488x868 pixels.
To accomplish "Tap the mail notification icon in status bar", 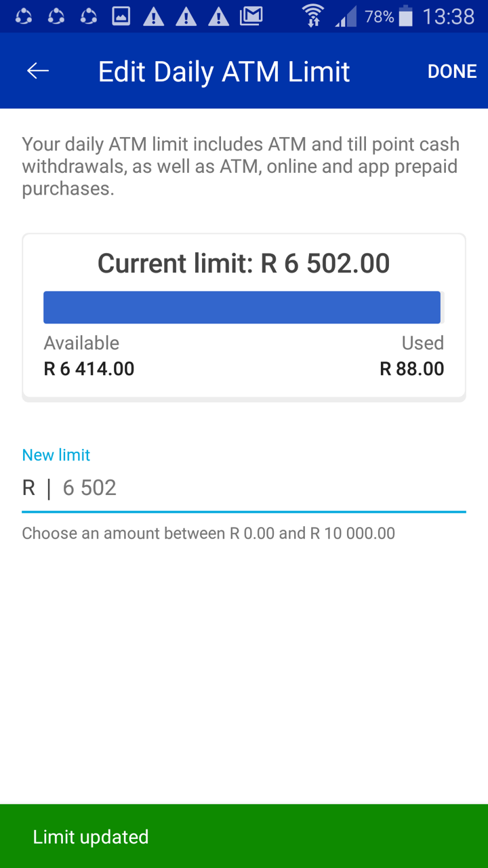I will point(251,16).
